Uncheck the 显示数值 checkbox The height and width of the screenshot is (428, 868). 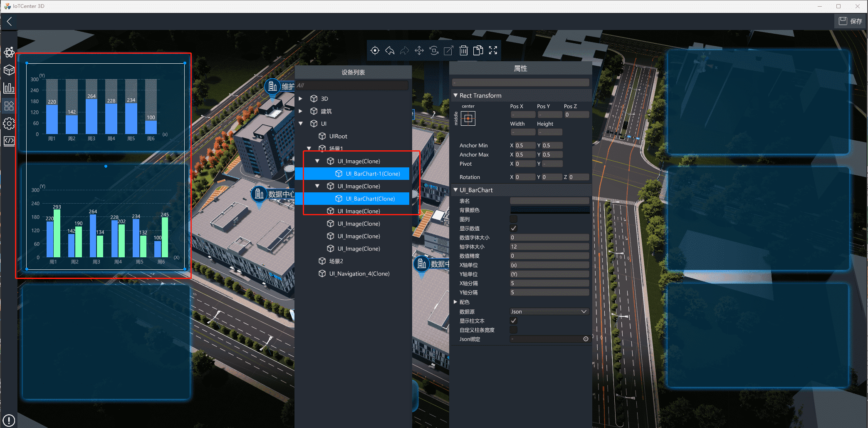pyautogui.click(x=514, y=228)
